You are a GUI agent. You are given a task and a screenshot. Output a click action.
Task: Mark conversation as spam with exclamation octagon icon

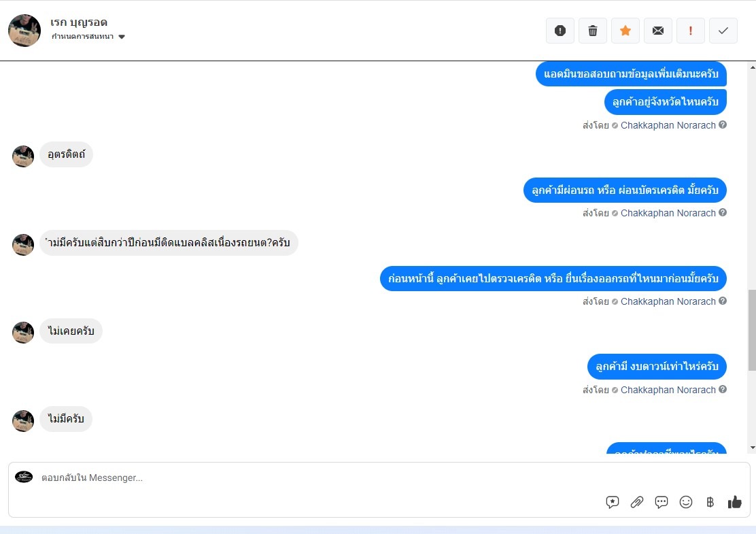(x=560, y=31)
